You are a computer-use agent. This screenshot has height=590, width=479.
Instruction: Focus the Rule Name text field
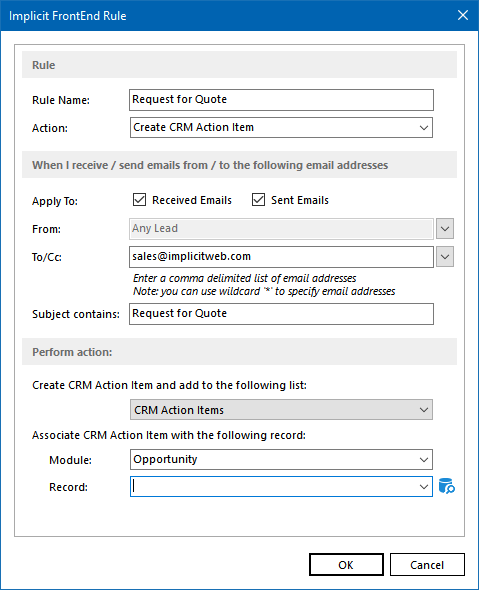coord(281,100)
